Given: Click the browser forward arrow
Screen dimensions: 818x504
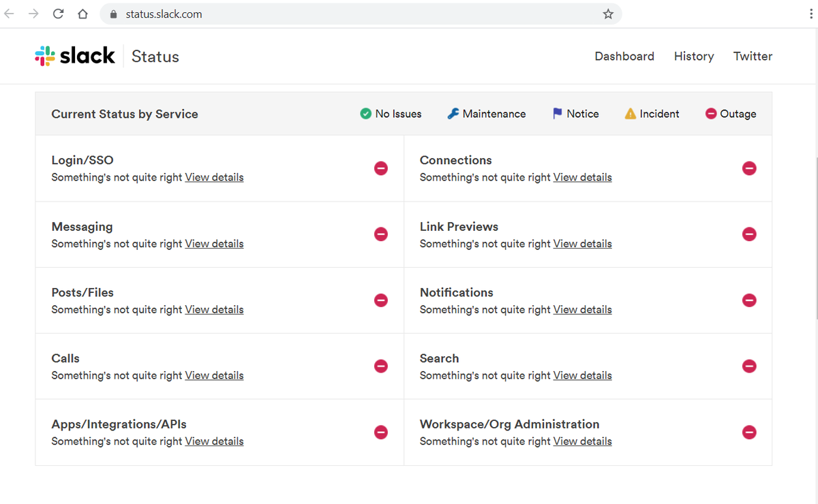Looking at the screenshot, I should pos(33,14).
